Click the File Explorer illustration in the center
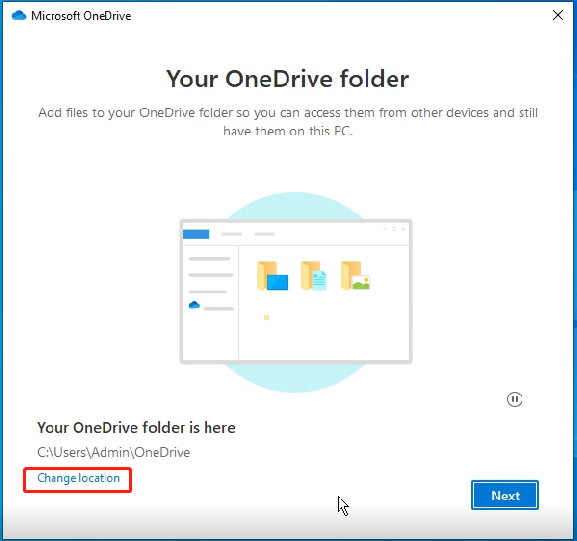 [296, 291]
